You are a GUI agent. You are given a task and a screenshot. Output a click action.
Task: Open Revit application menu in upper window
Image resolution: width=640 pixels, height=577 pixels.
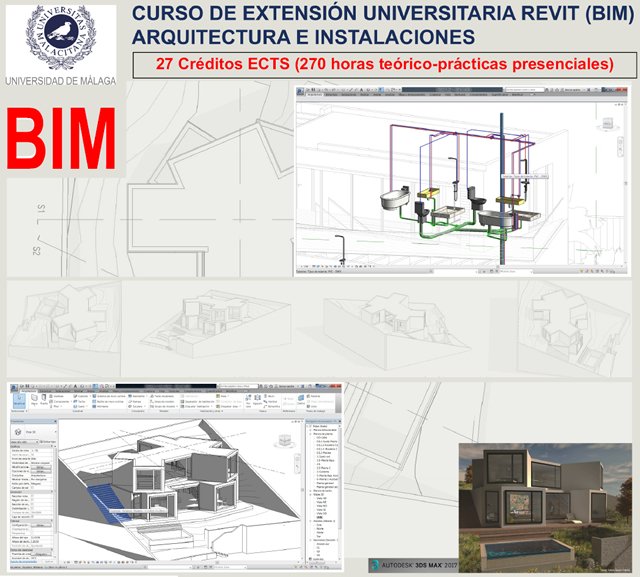coord(300,91)
